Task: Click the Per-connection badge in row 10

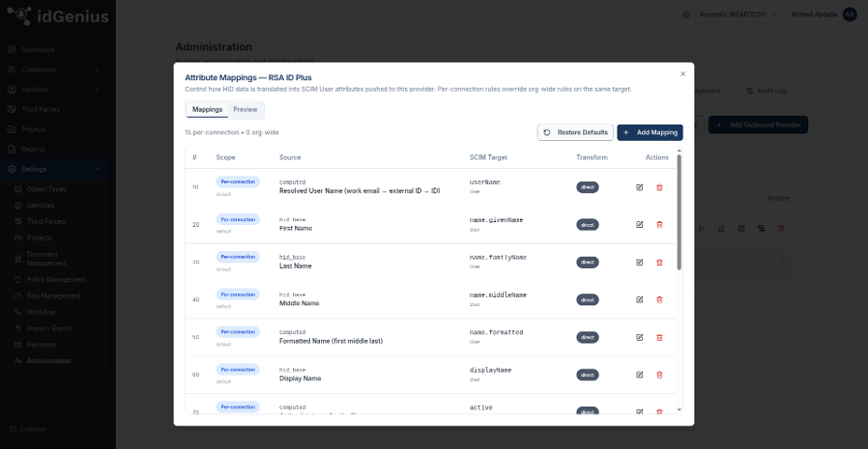Action: coord(237,182)
